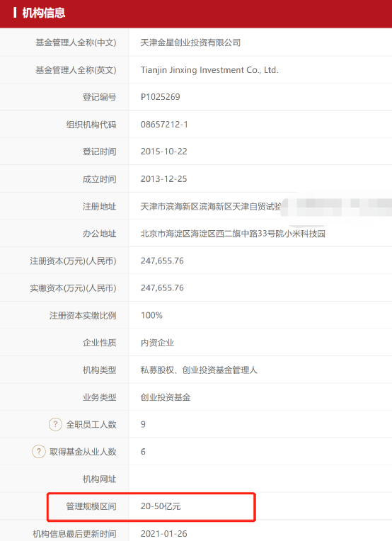This screenshot has height=541, width=392.
Task: Click business type 创业投资基金
Action: (166, 397)
